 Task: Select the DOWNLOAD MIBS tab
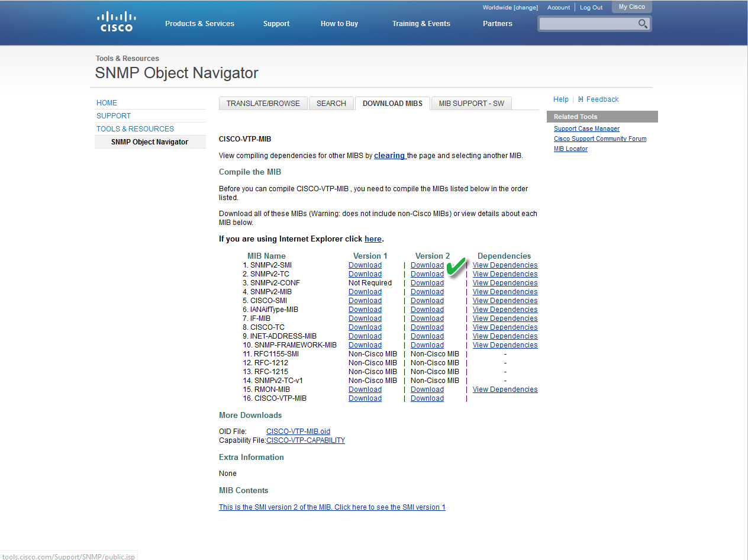pos(392,103)
